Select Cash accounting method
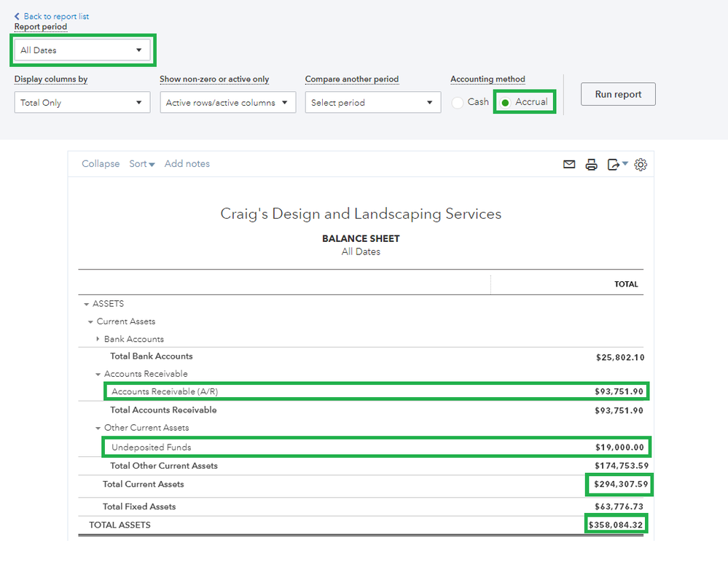Image resolution: width=728 pixels, height=575 pixels. pyautogui.click(x=458, y=101)
